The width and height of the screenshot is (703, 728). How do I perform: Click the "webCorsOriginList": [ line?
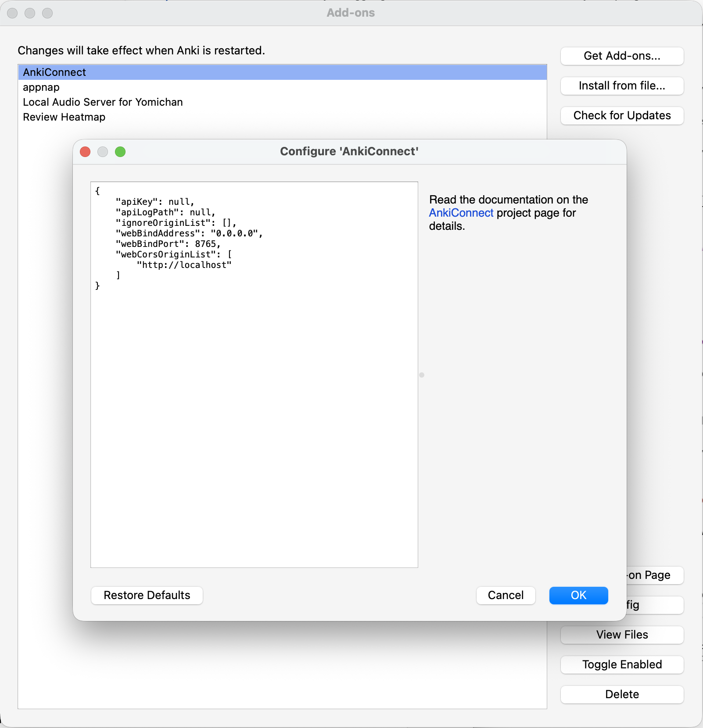click(174, 254)
